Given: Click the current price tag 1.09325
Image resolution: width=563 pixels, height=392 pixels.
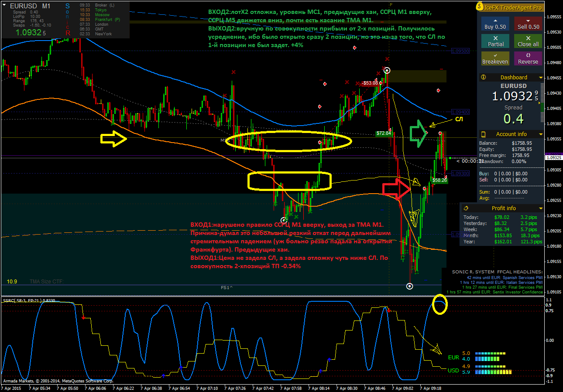Looking at the screenshot, I should click(x=553, y=158).
